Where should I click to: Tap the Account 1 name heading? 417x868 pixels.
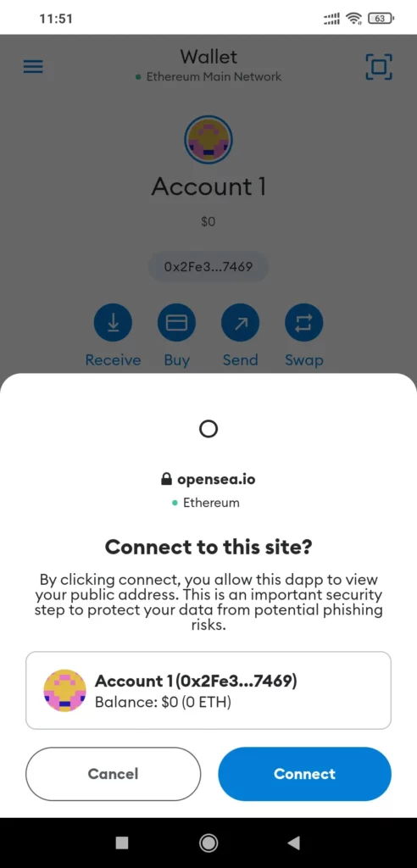(208, 186)
